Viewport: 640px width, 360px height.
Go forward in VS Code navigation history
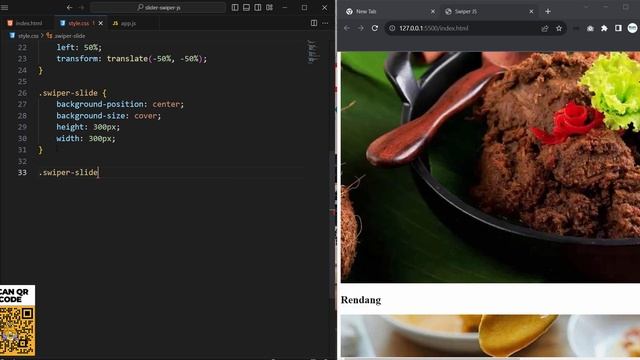[81, 7]
